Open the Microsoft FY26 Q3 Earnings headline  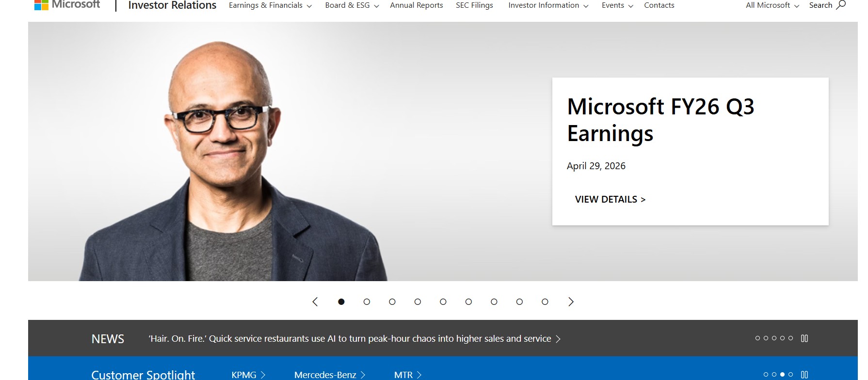pyautogui.click(x=660, y=120)
